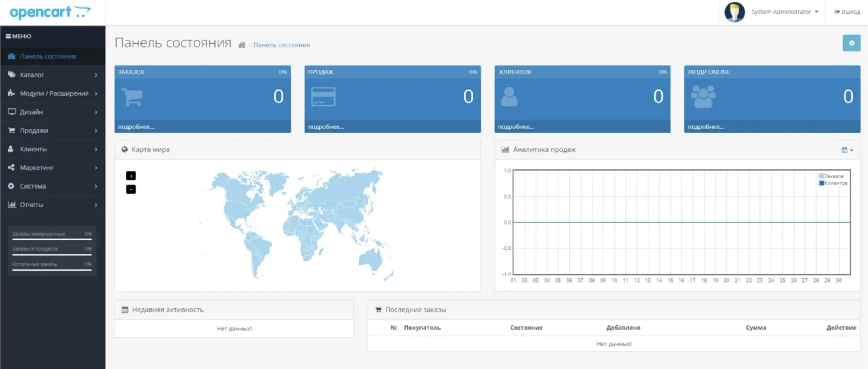Click the people group icon in the Люди Online tile
868x369 pixels.
tap(703, 97)
